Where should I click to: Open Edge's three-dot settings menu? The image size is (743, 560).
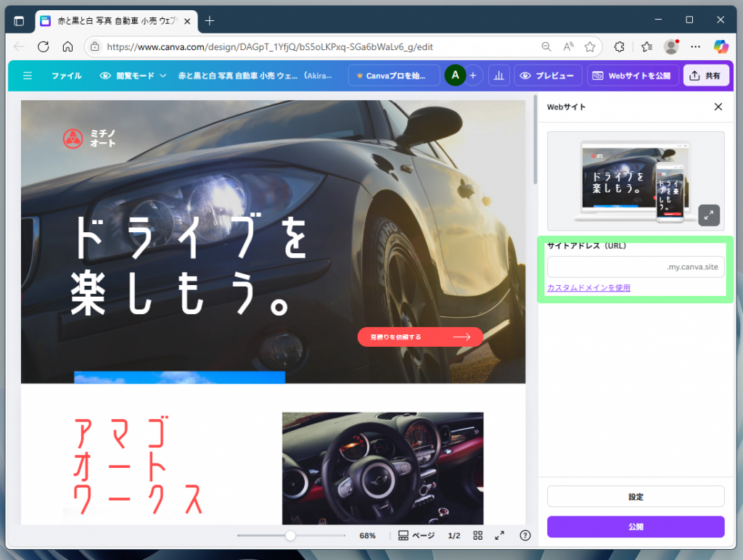695,46
